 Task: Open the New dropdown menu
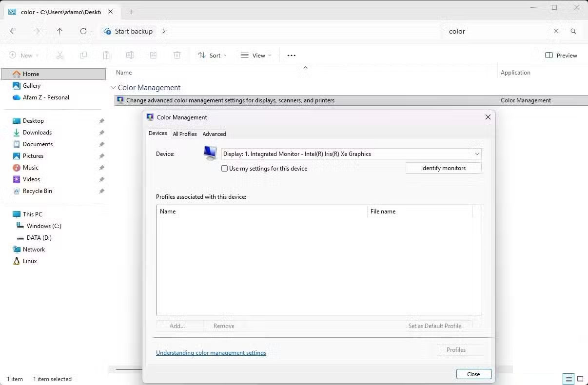(x=23, y=56)
